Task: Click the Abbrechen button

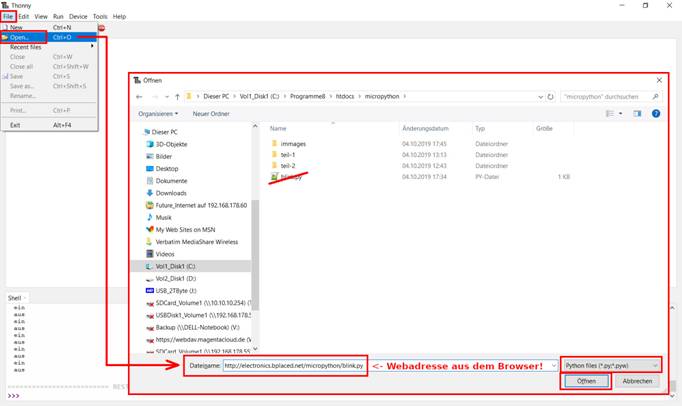Action: click(636, 381)
